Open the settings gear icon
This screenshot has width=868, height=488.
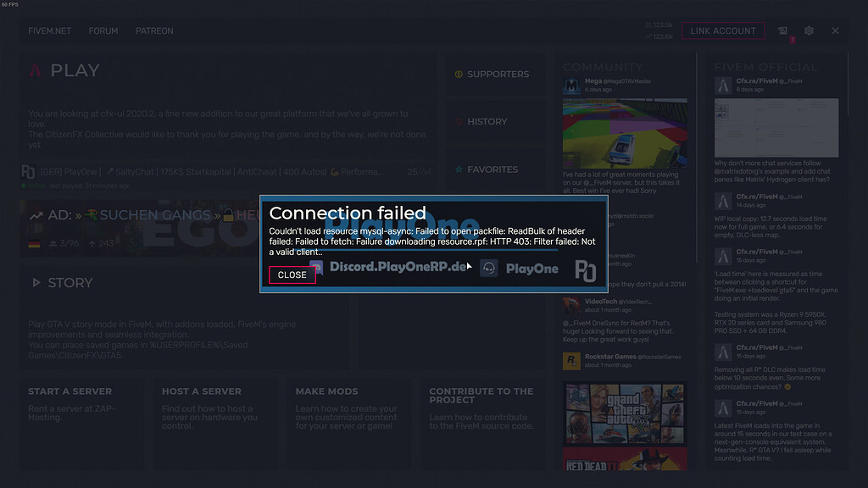pyautogui.click(x=809, y=31)
